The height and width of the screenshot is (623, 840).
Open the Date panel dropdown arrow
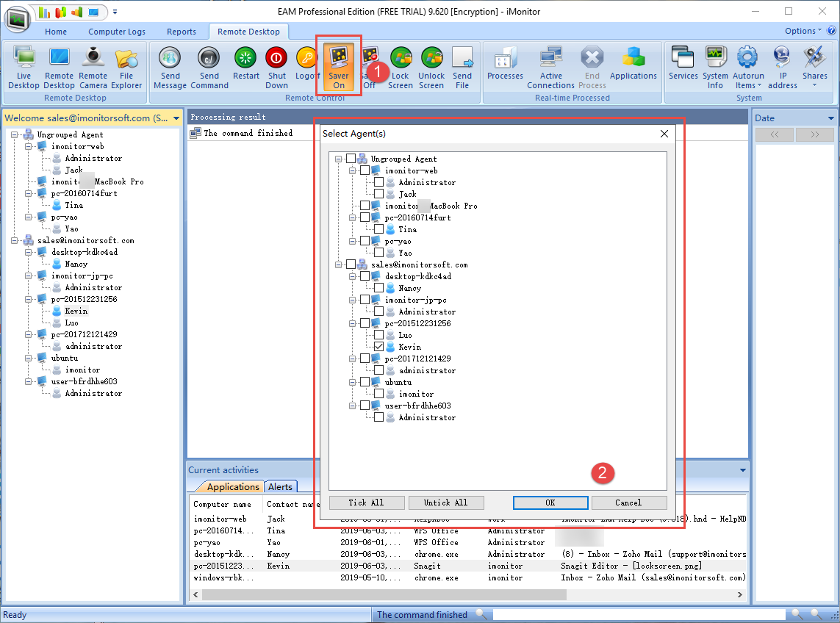[831, 118]
